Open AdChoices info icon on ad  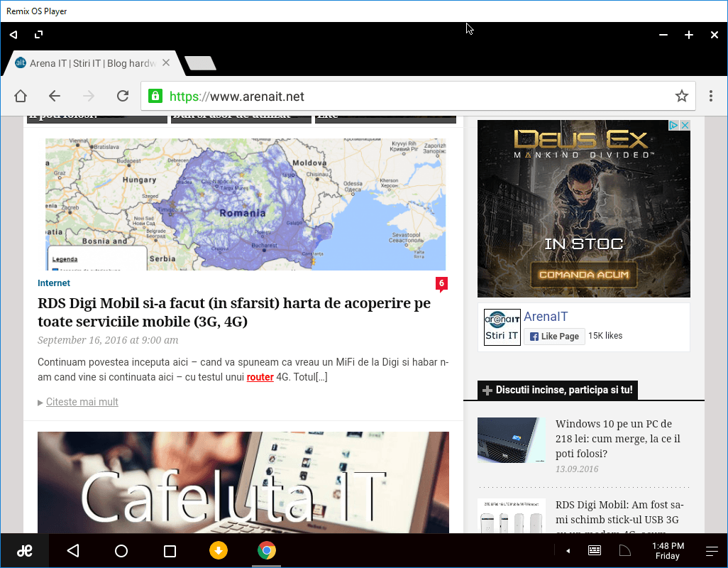click(673, 125)
